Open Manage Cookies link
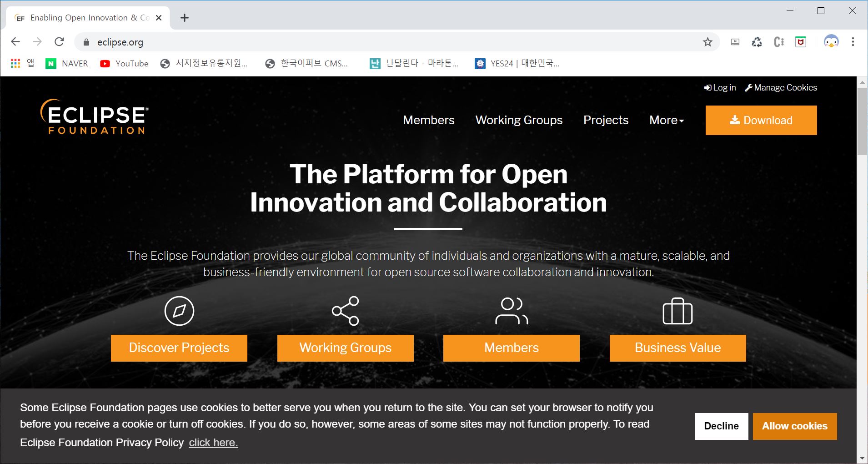Viewport: 868px width, 464px height. click(781, 88)
